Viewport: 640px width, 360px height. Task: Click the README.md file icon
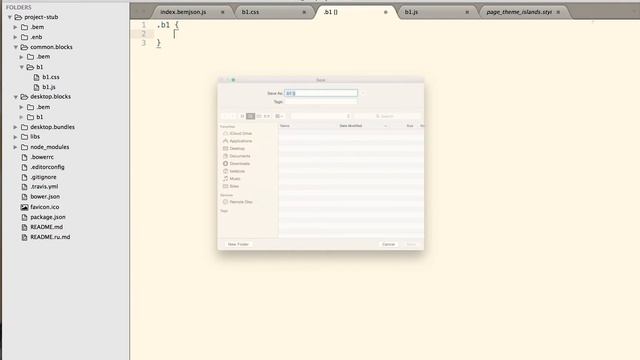click(x=24, y=227)
